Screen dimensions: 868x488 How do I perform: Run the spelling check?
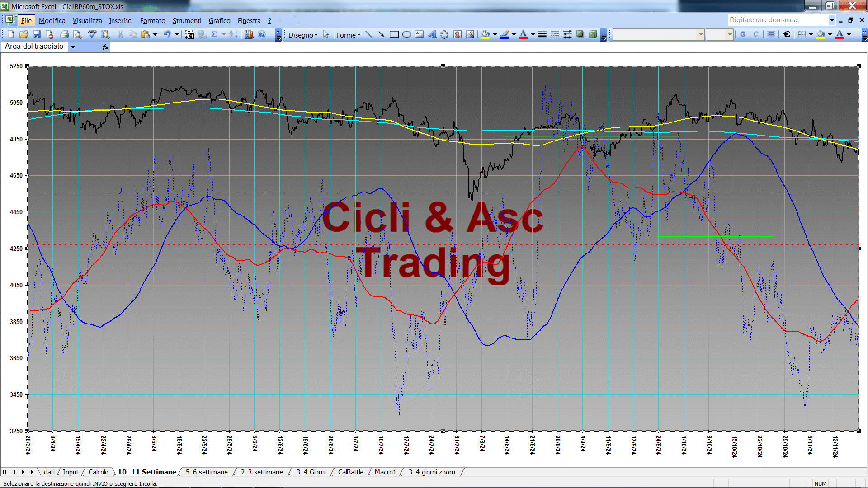[x=92, y=34]
